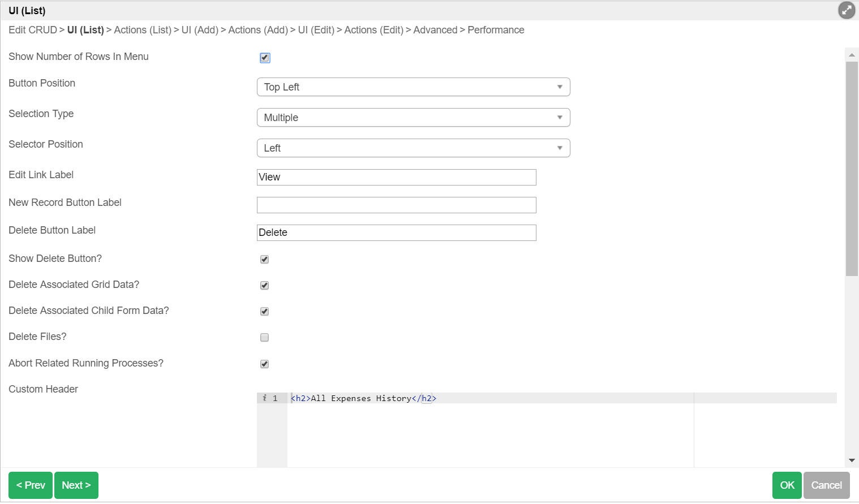Click the expand dialog icon at top right
859x504 pixels.
coord(846,10)
